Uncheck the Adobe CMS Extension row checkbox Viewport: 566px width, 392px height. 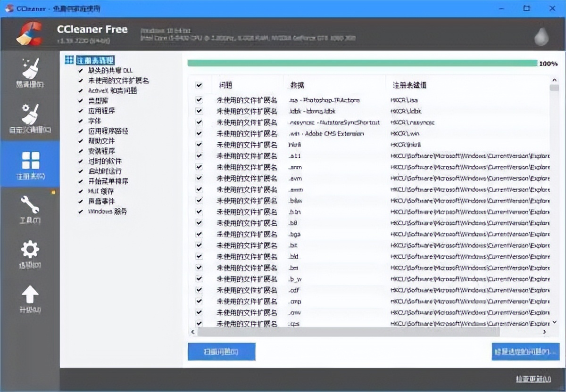tap(199, 133)
